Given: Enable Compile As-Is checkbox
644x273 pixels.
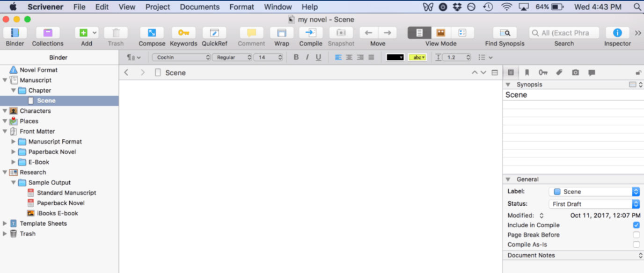Looking at the screenshot, I should [x=636, y=245].
